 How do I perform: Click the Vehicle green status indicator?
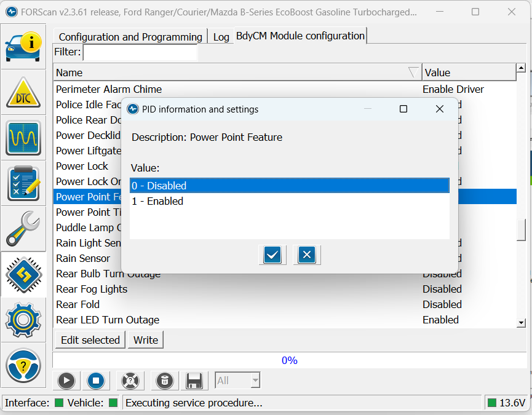click(113, 403)
